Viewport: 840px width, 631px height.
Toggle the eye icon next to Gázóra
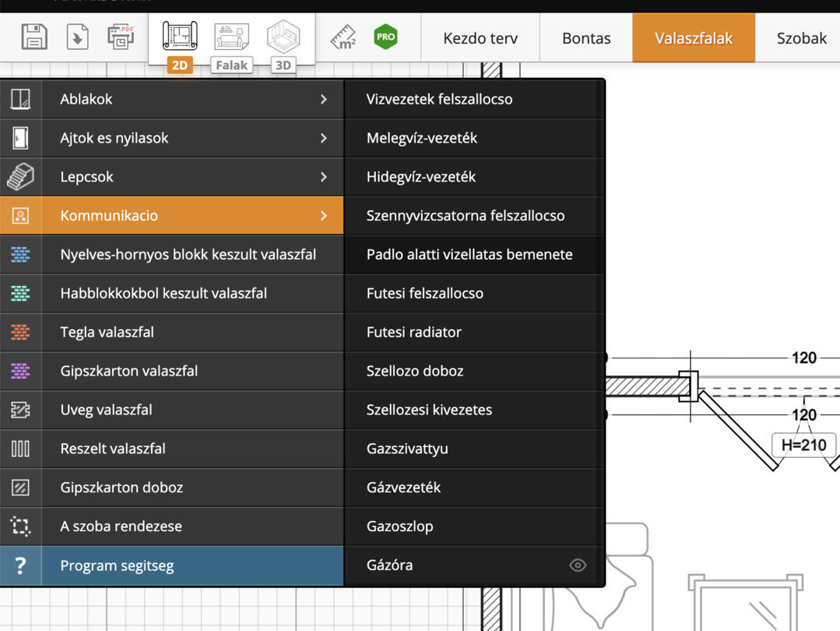(x=578, y=565)
